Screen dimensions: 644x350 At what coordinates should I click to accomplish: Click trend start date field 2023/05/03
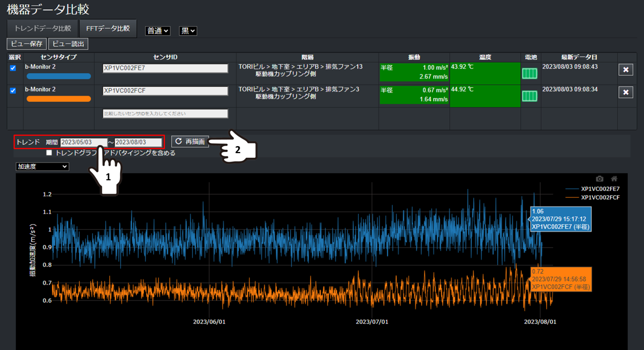84,142
